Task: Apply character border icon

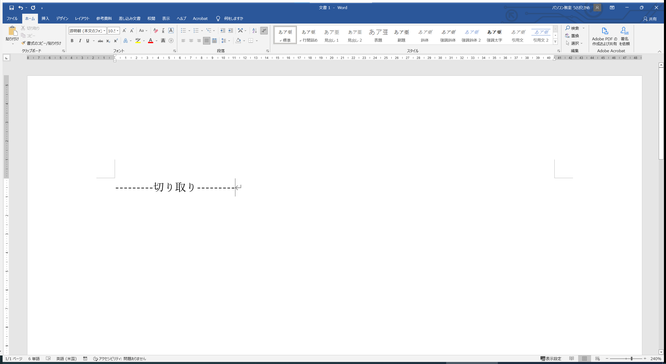Action: point(171,31)
